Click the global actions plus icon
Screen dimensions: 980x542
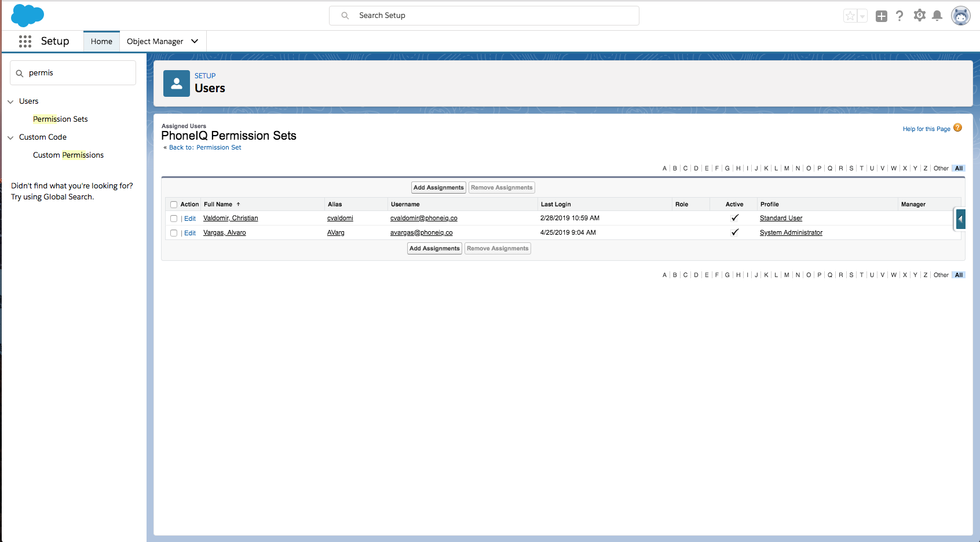click(x=881, y=16)
